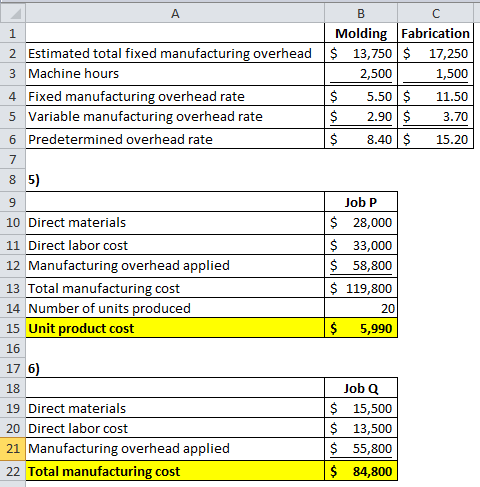Image resolution: width=480 pixels, height=487 pixels.
Task: Click Job P direct labor 33,000
Action: (361, 245)
